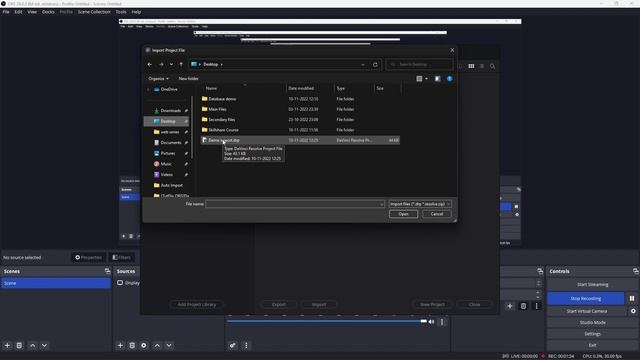Select the Main Files folder
The width and height of the screenshot is (640, 360).
300,109
